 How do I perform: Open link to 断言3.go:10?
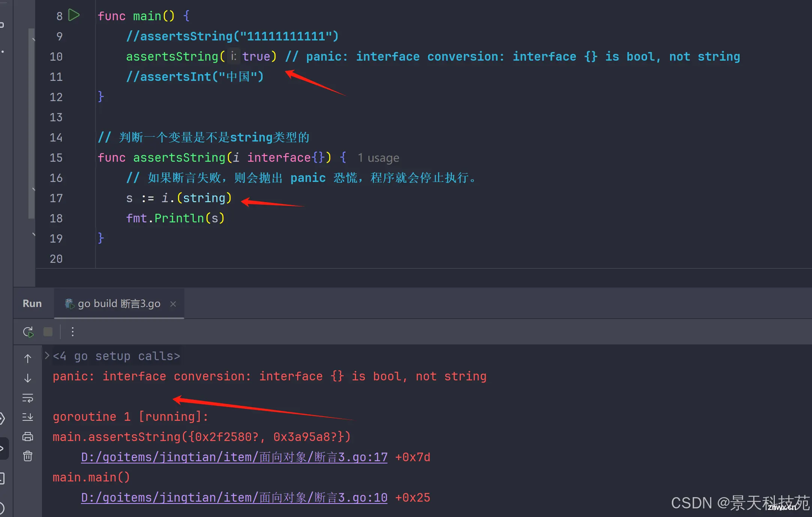pyautogui.click(x=234, y=498)
